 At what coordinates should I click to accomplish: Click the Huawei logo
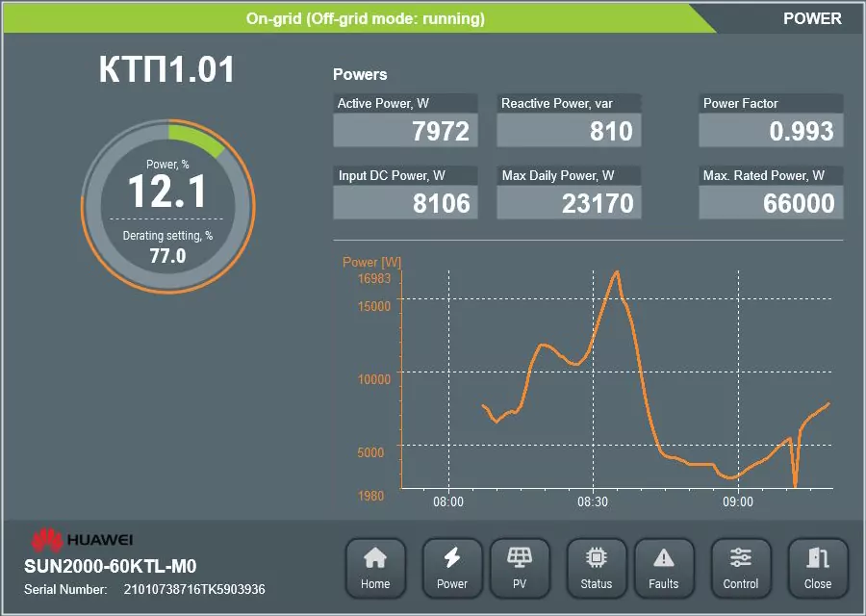(82, 540)
